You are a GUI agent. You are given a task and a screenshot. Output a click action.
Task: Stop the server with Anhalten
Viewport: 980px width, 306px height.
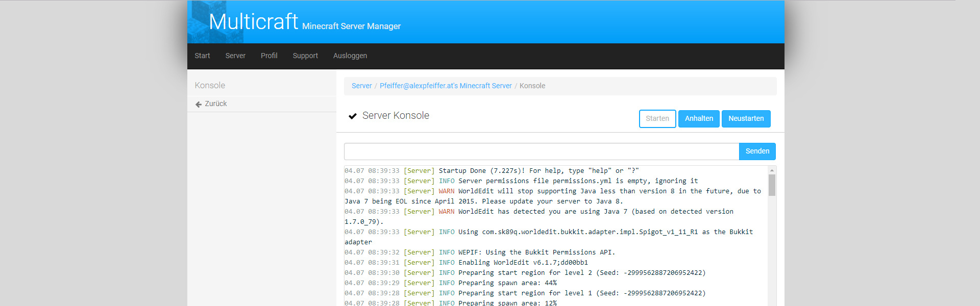pyautogui.click(x=699, y=119)
